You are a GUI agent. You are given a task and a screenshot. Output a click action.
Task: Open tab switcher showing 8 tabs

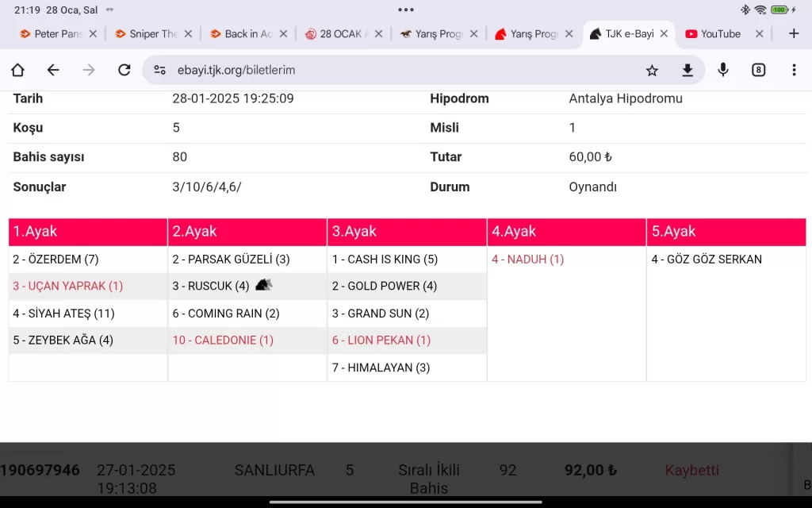(x=759, y=70)
